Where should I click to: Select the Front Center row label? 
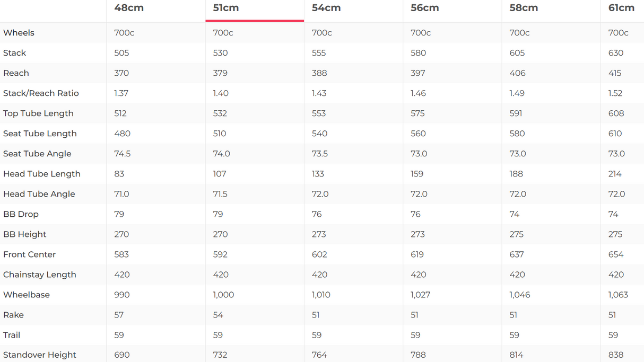click(29, 254)
